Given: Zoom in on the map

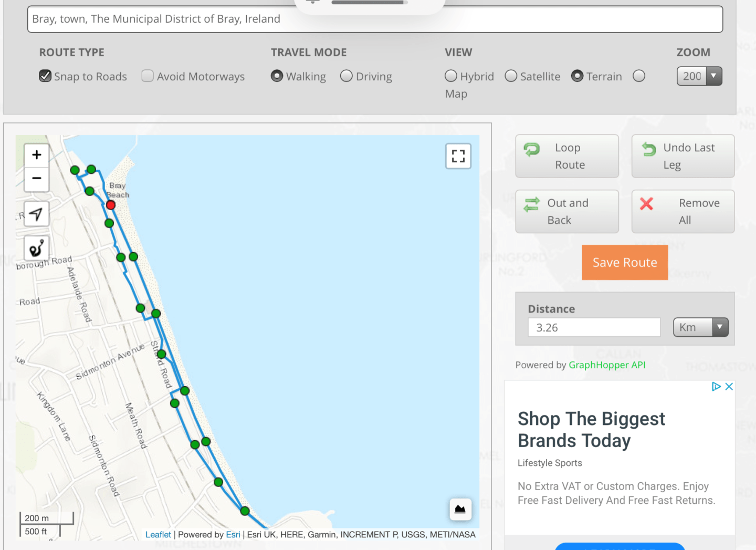Looking at the screenshot, I should (x=37, y=154).
